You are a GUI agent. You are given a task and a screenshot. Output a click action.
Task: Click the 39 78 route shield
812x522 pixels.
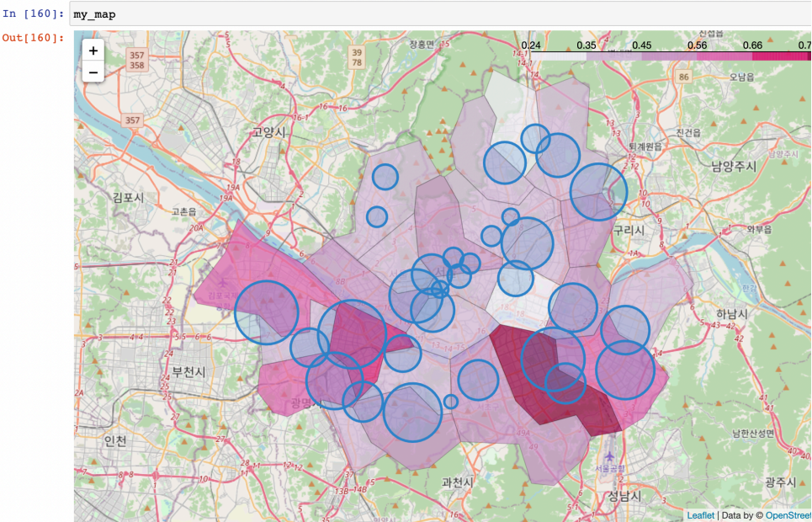pos(357,57)
